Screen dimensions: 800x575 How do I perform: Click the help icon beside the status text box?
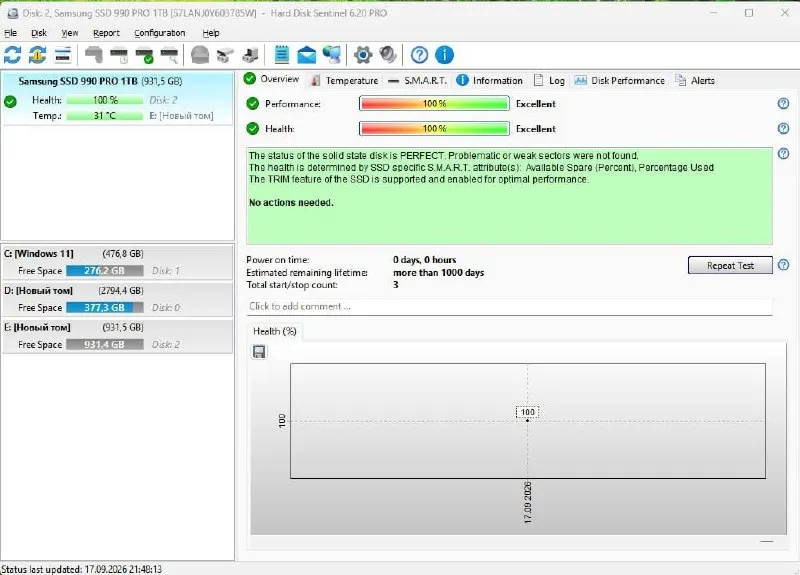784,154
